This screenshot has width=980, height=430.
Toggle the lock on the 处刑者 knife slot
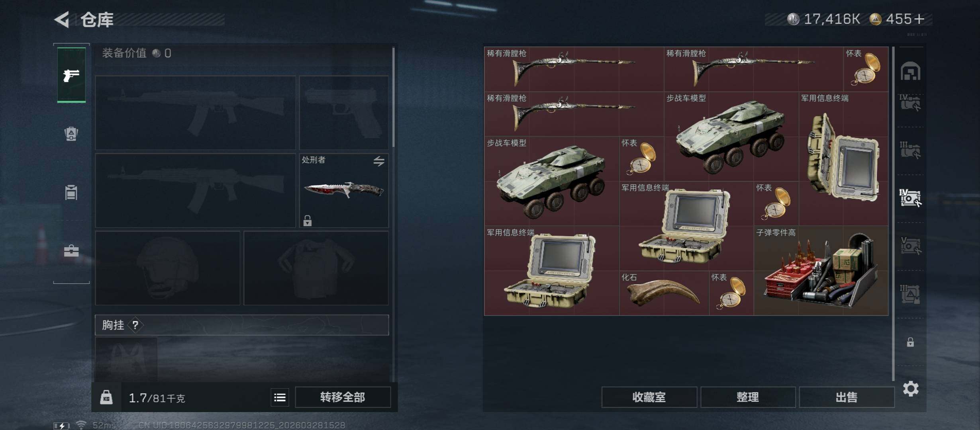point(307,220)
